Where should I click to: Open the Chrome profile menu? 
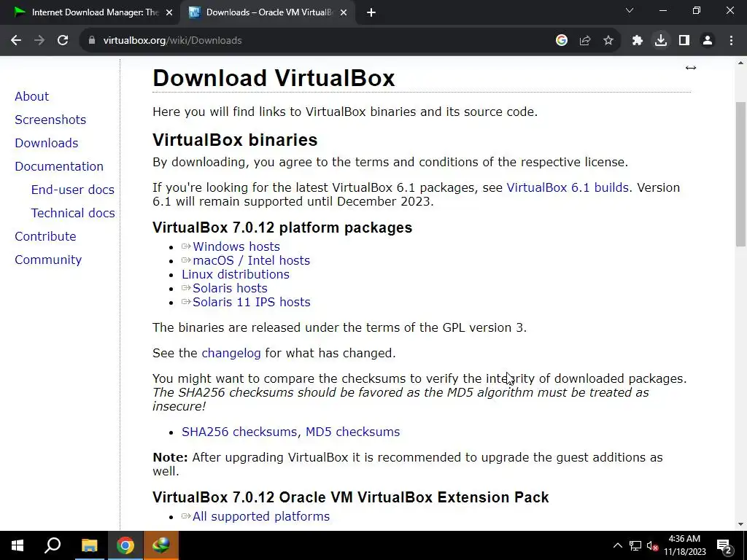pyautogui.click(x=708, y=41)
